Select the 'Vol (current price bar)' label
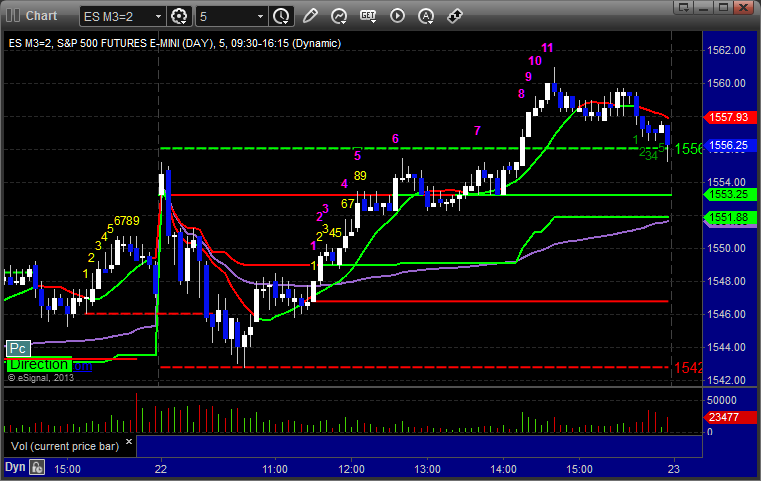761x481 pixels. (x=65, y=446)
